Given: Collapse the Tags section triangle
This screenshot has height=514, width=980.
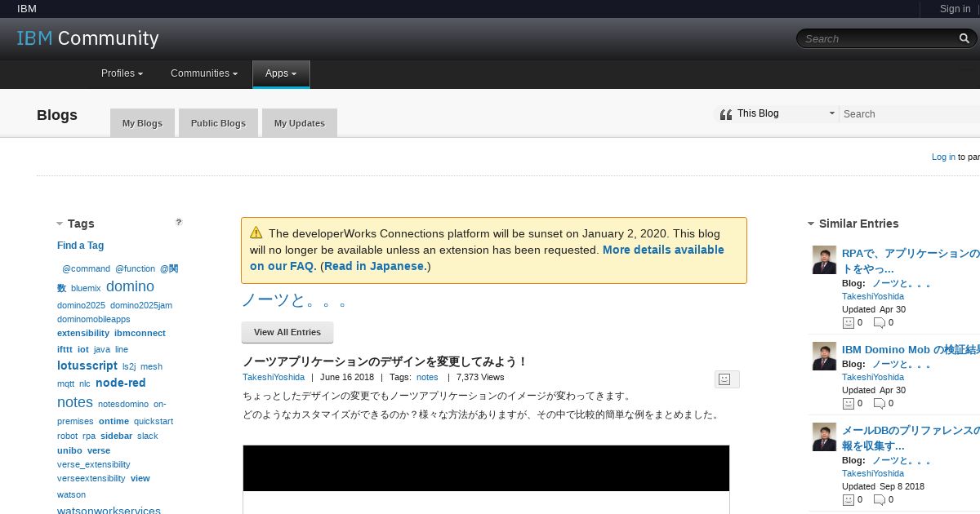Looking at the screenshot, I should 60,224.
